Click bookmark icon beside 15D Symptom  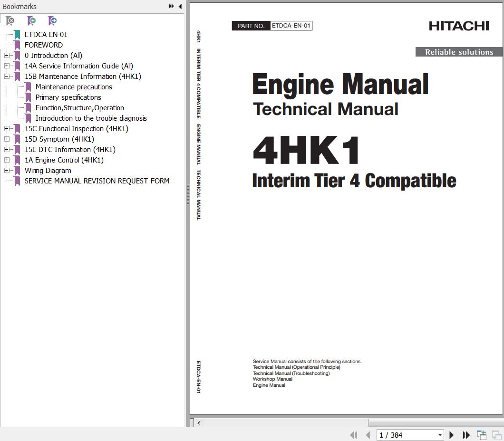(17, 139)
